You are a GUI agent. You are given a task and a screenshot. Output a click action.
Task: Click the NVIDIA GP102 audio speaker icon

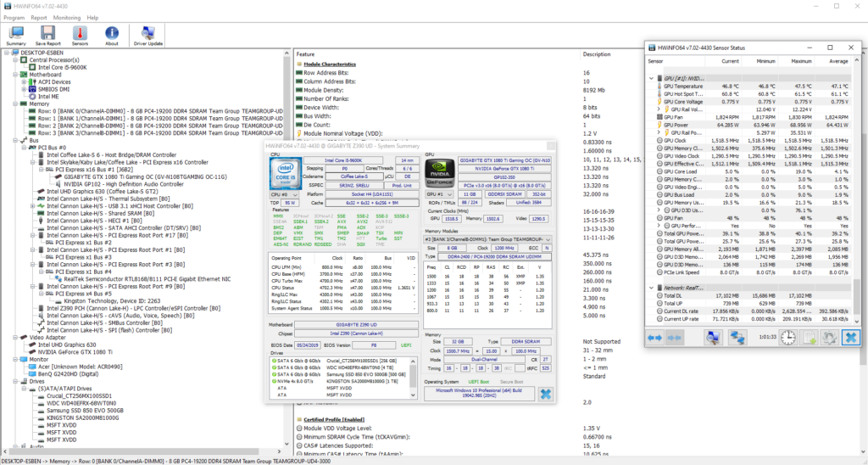(58, 184)
